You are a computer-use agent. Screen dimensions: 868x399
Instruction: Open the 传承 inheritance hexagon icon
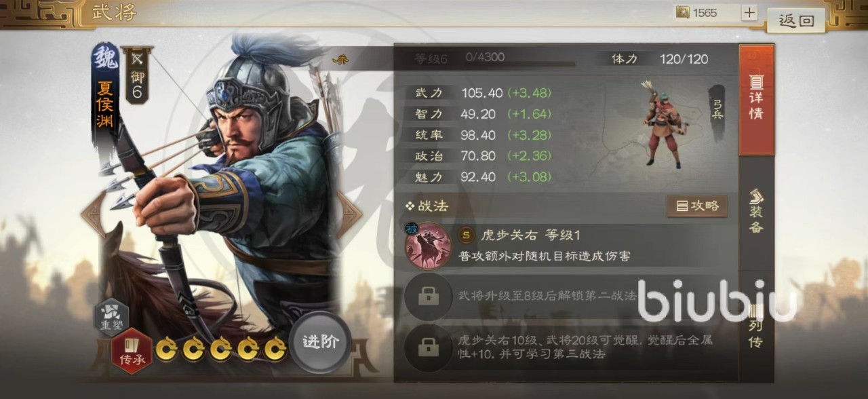[x=132, y=351]
